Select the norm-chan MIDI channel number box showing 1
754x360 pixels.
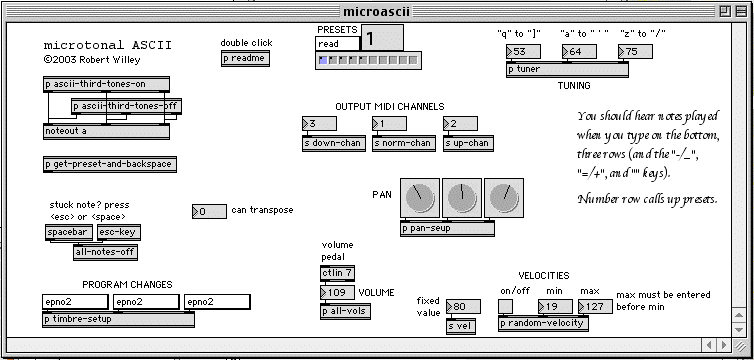click(x=390, y=124)
